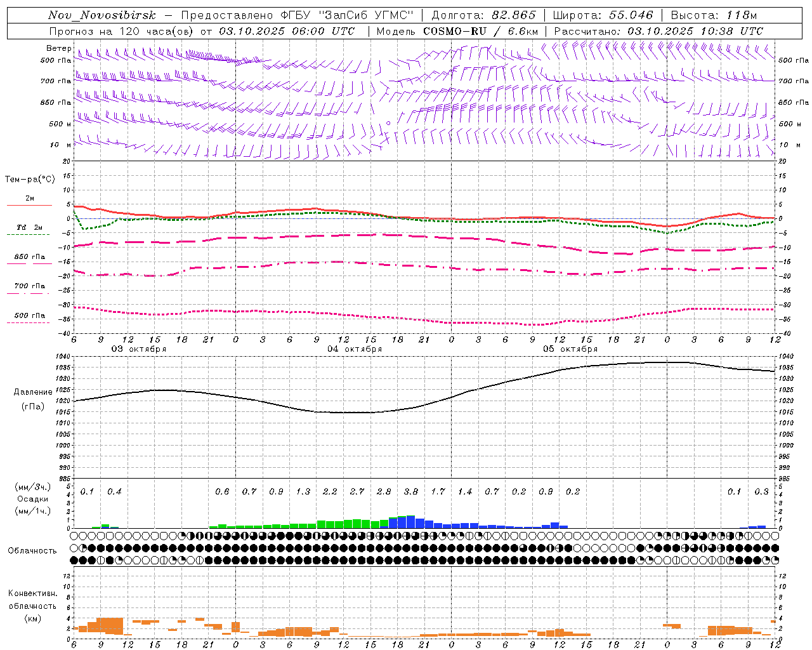This screenshot has height=650, width=812.
Task: Click the Осадки panel label
Action: pyautogui.click(x=32, y=499)
